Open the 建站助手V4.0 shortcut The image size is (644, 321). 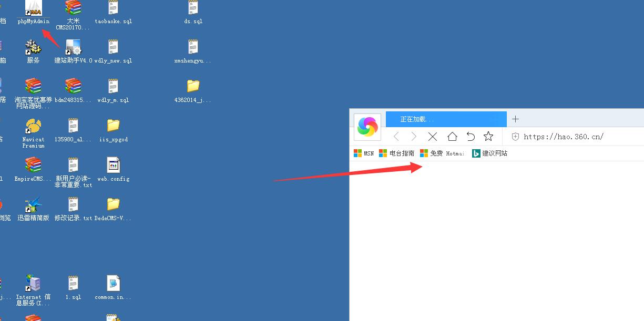pos(73,48)
